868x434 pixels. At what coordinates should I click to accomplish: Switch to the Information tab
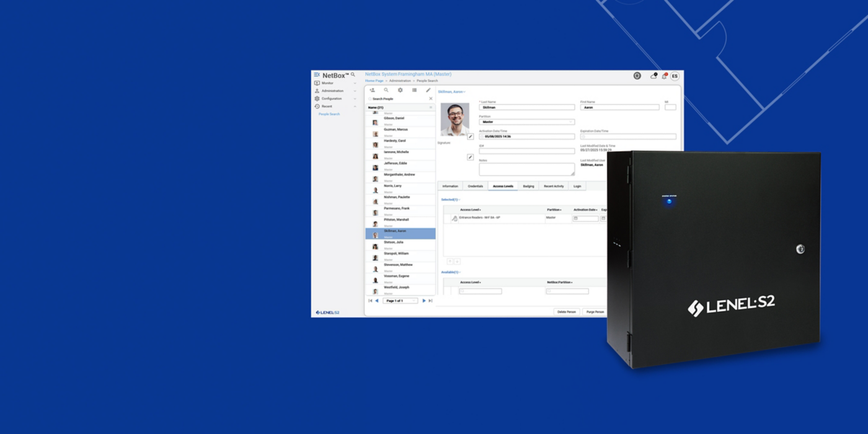[450, 186]
